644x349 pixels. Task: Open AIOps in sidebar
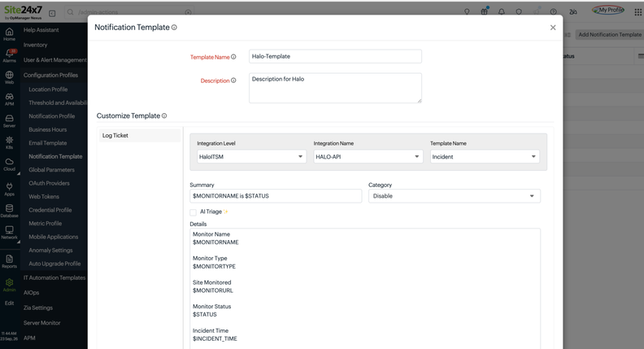click(x=31, y=293)
